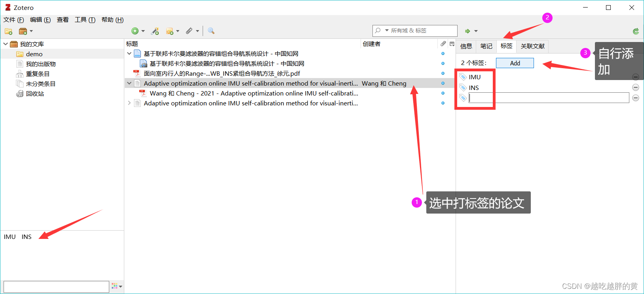Image resolution: width=644 pixels, height=294 pixels.
Task: Select 重复条目 in library tree
Action: tap(38, 74)
